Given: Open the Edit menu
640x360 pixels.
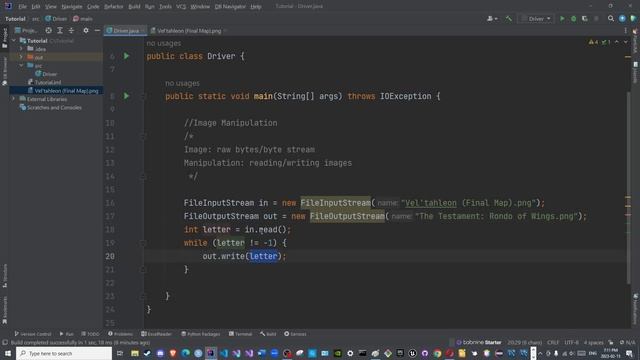Looking at the screenshot, I should pos(36,7).
